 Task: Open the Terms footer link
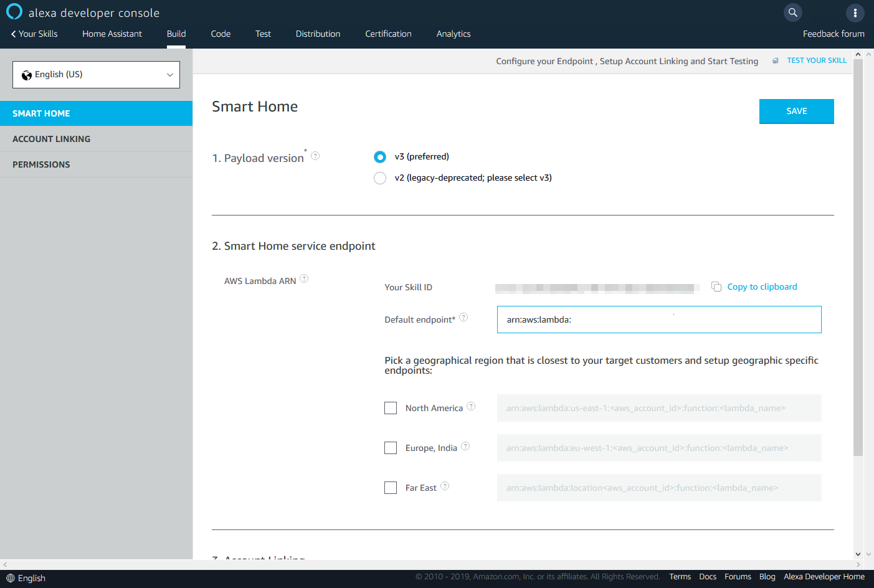[680, 577]
